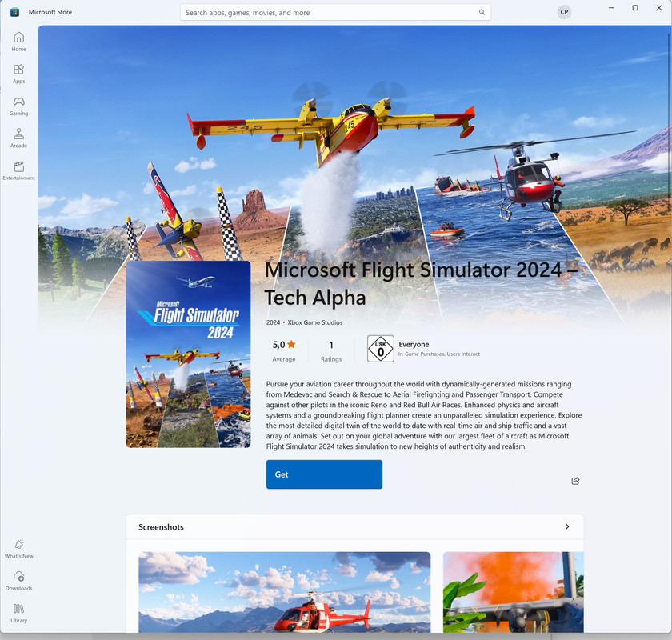Open the Library page

[x=19, y=613]
